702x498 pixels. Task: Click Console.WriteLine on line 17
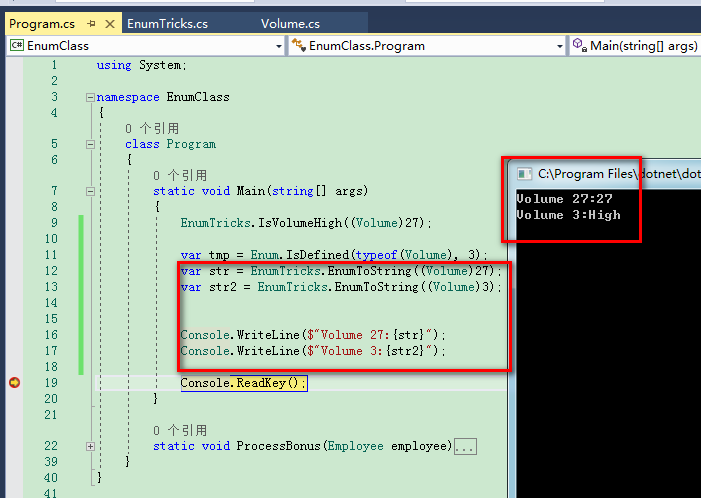tap(240, 351)
